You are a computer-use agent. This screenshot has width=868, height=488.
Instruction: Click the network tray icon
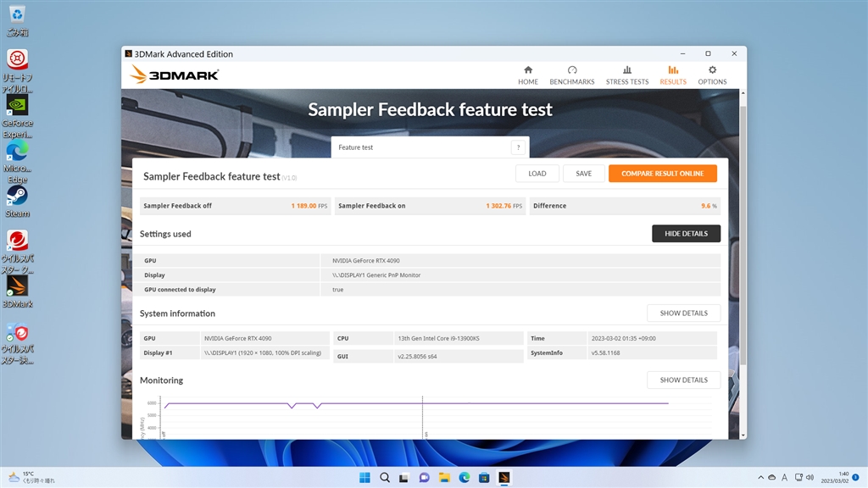pos(798,478)
